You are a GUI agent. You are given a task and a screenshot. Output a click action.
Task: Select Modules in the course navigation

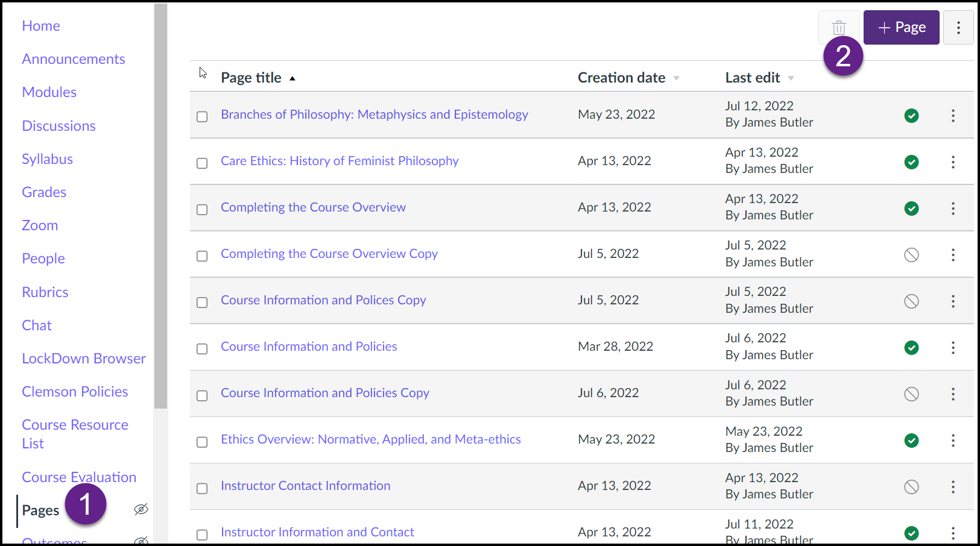point(49,92)
